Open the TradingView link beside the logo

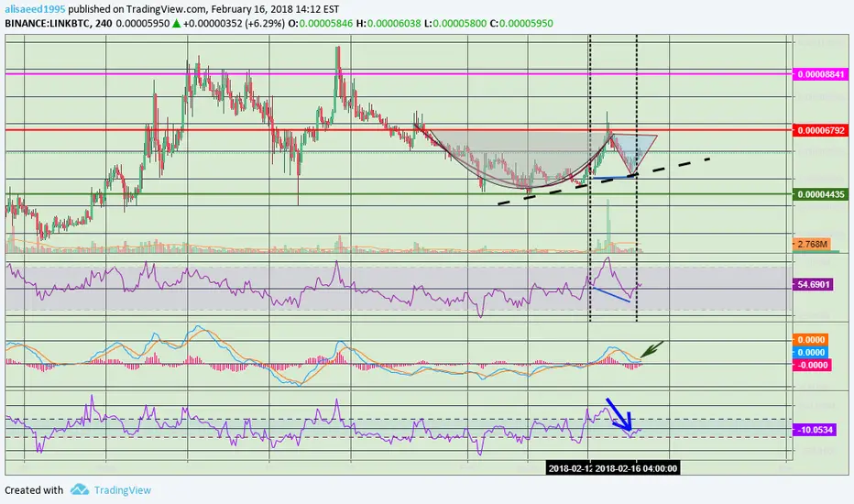coord(123,490)
